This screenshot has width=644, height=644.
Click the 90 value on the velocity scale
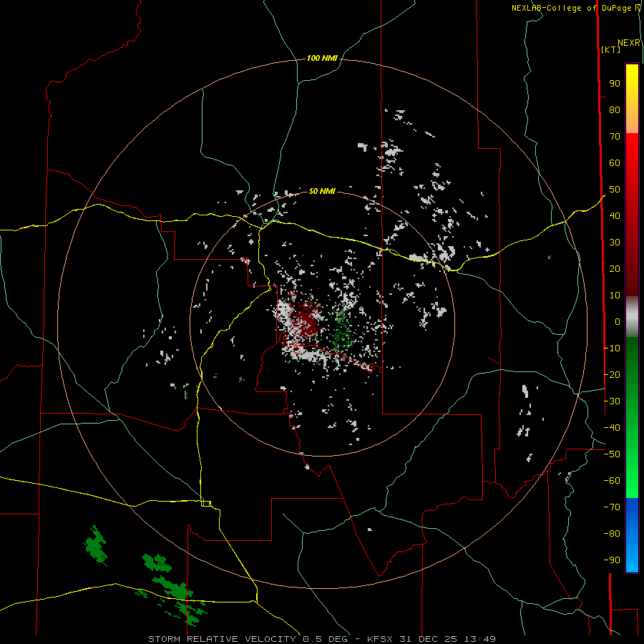[x=615, y=84]
